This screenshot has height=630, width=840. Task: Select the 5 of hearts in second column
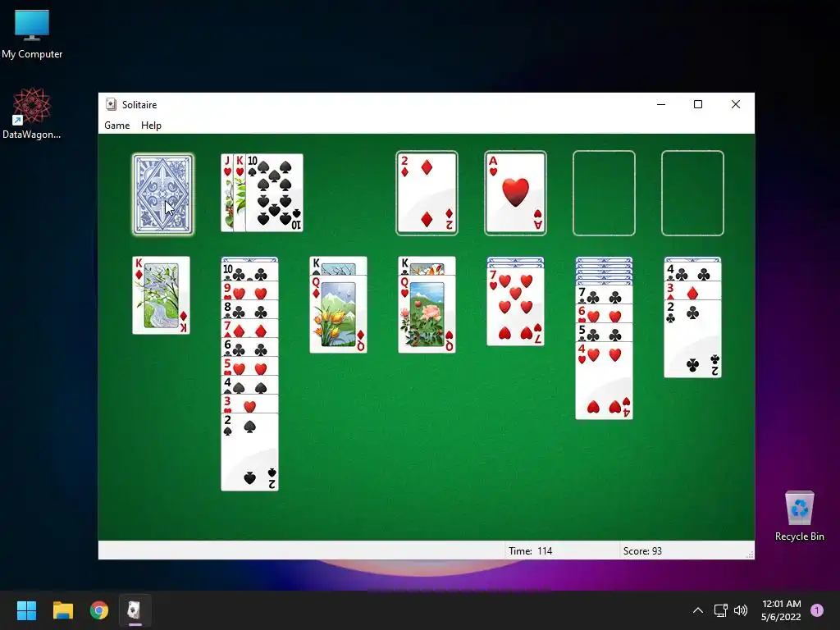(249, 366)
